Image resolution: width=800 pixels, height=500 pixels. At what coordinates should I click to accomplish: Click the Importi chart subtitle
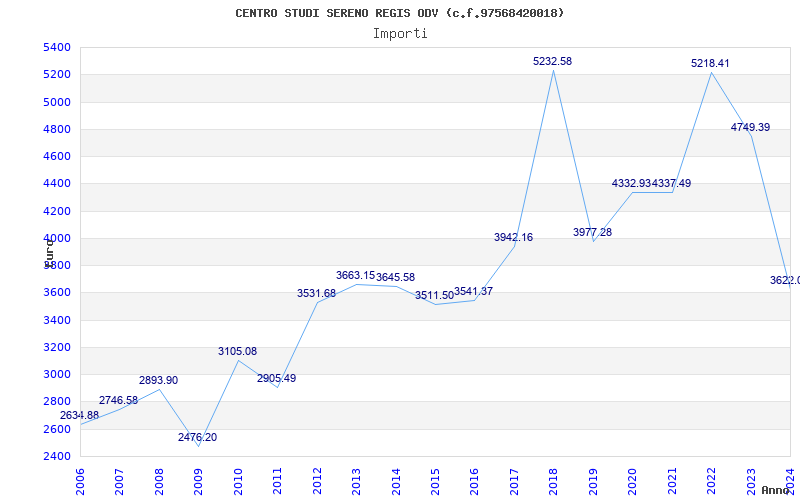[x=400, y=34]
